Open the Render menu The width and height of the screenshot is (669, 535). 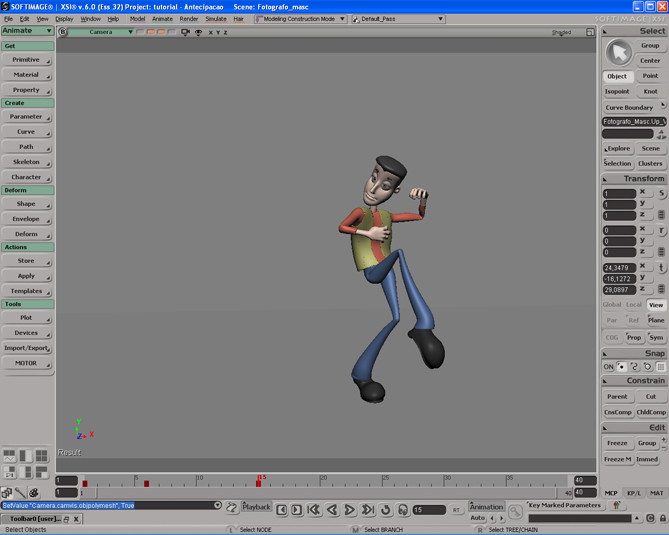click(188, 18)
